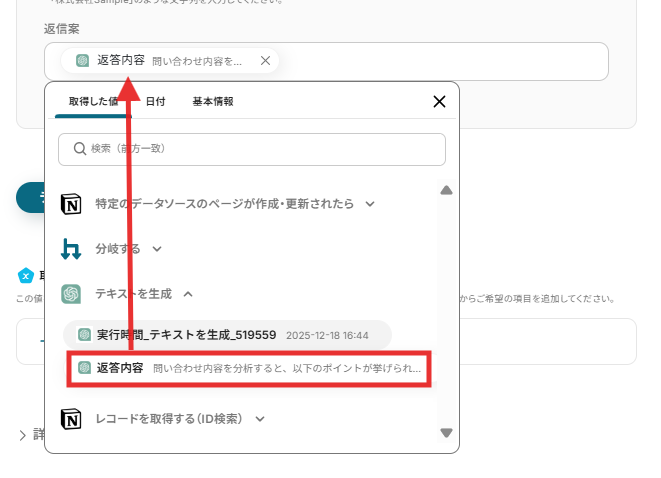The image size is (661, 478).
Task: Click the blue pentagon X icon
Action: (26, 276)
